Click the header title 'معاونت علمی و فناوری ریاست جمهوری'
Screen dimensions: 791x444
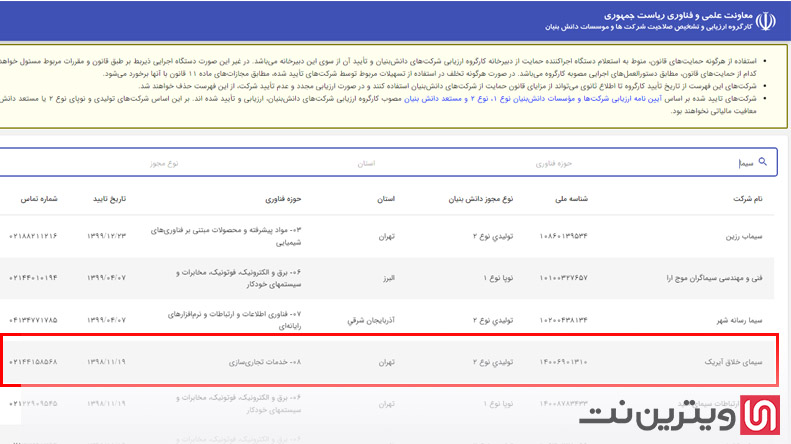678,16
